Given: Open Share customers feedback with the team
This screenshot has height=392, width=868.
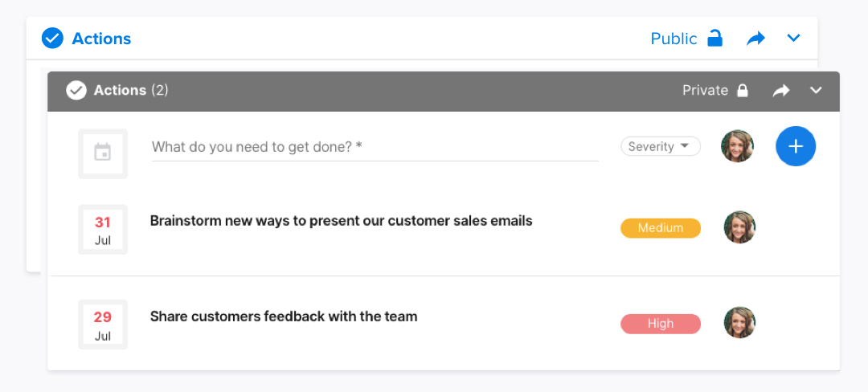Looking at the screenshot, I should pos(284,316).
